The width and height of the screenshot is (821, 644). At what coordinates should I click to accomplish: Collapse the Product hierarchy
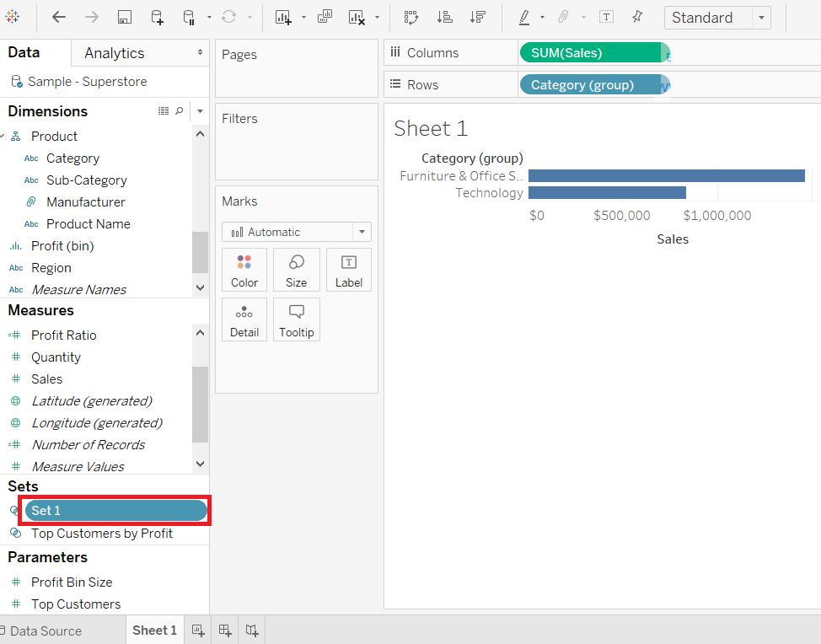point(3,136)
